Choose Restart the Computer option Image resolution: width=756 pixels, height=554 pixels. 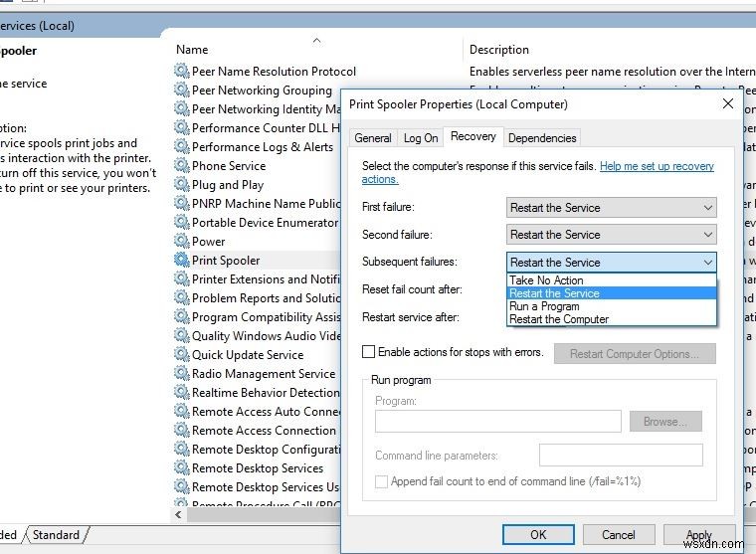click(612, 319)
